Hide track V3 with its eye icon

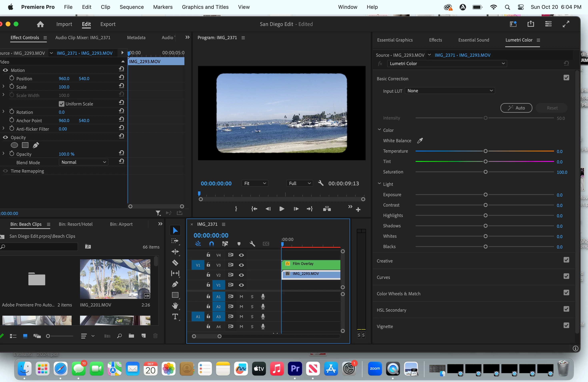[241, 265]
